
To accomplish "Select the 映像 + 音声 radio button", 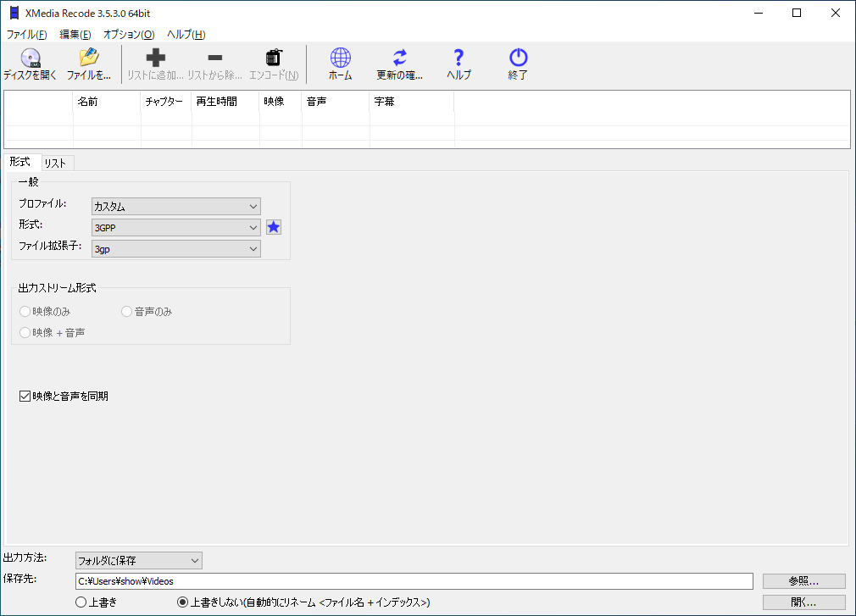I will 25,333.
